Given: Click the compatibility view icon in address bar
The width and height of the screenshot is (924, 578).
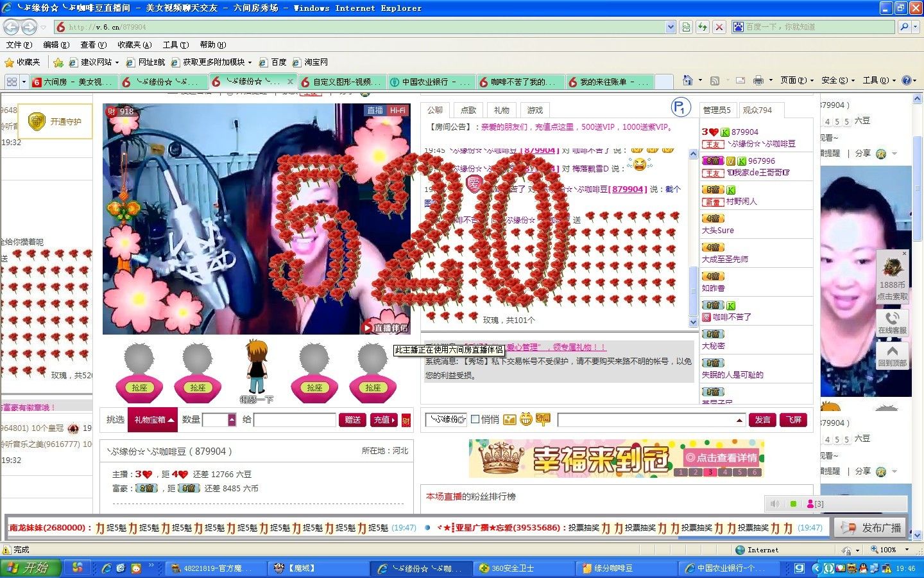Looking at the screenshot, I should point(686,27).
